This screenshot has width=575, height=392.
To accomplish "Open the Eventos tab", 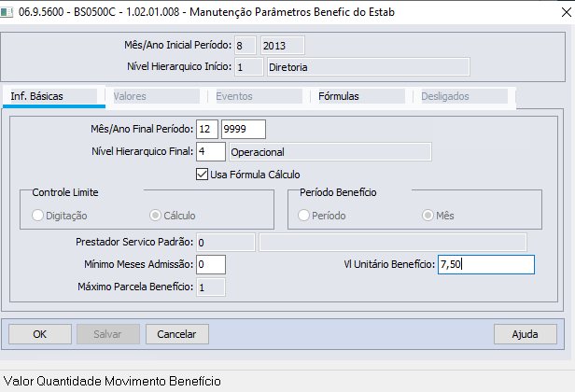I will click(259, 96).
